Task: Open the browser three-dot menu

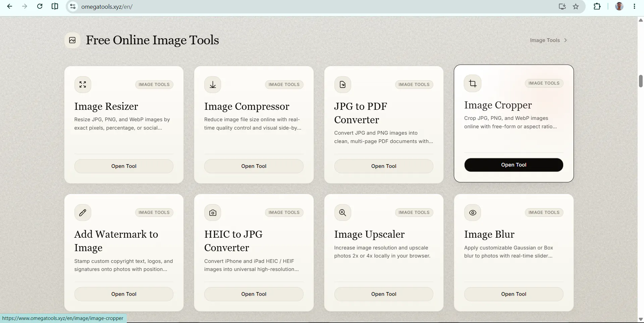Action: coord(634,6)
